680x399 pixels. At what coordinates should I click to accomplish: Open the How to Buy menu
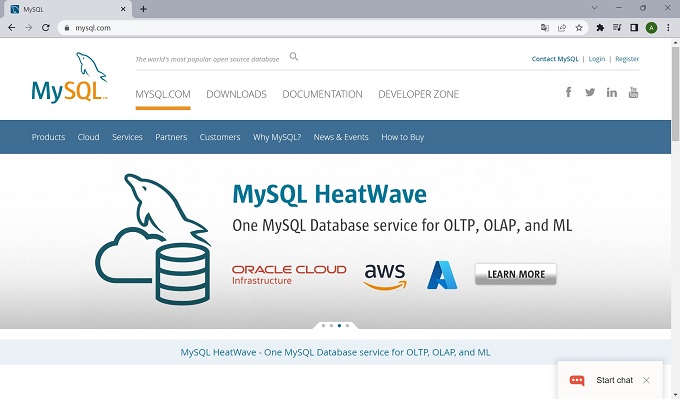[x=402, y=137]
